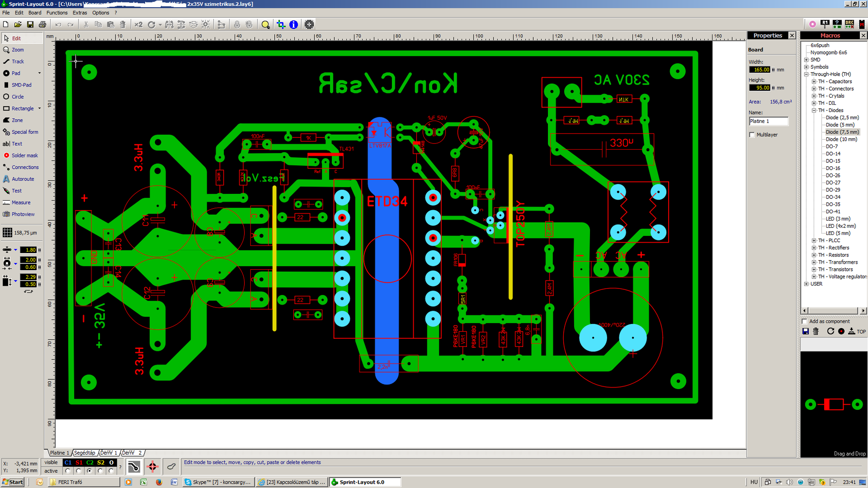Click the ground-plane outline icon

pos(171,467)
